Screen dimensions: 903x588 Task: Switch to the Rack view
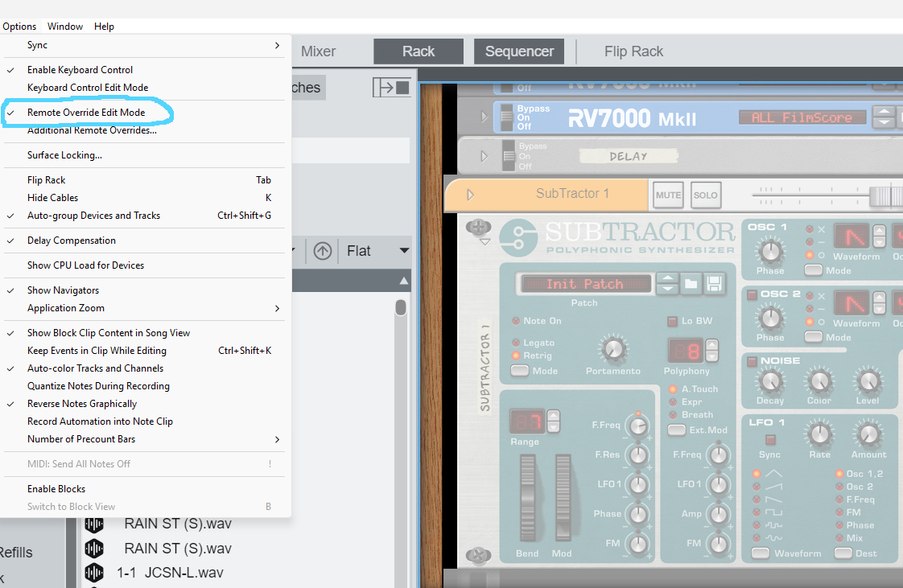tap(419, 51)
